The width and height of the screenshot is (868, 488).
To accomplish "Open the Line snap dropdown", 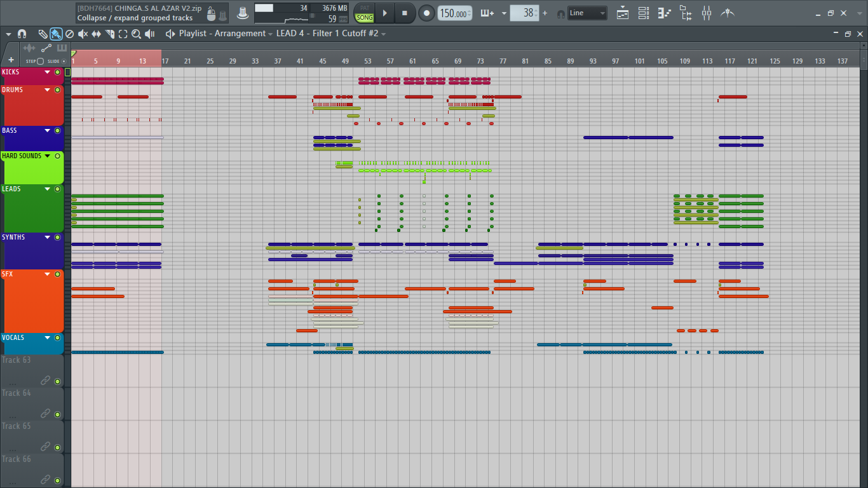I will [x=587, y=13].
